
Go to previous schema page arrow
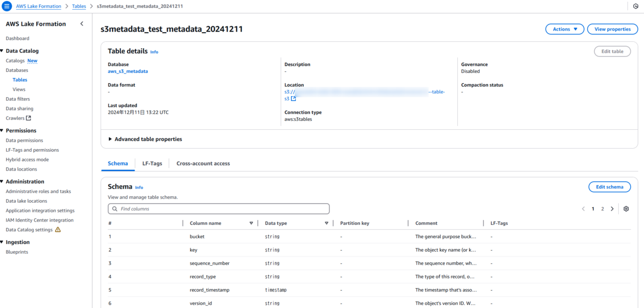(x=583, y=209)
